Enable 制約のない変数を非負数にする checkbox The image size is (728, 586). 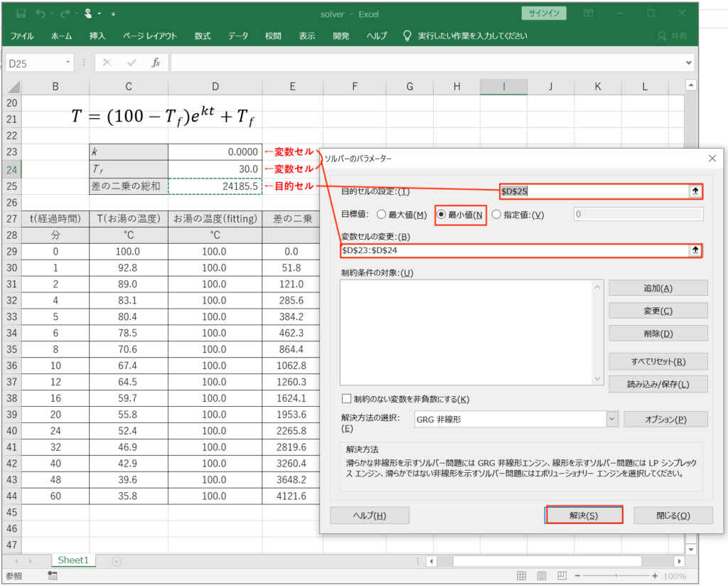coord(347,399)
